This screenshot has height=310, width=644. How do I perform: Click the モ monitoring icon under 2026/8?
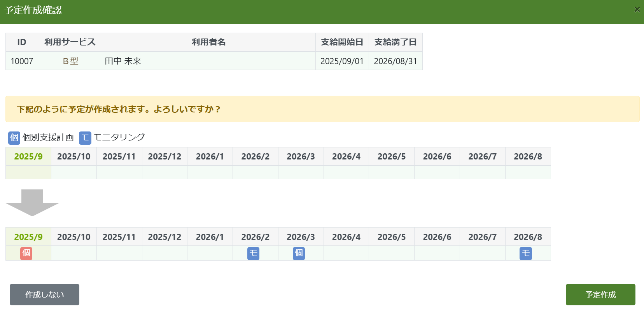click(525, 254)
